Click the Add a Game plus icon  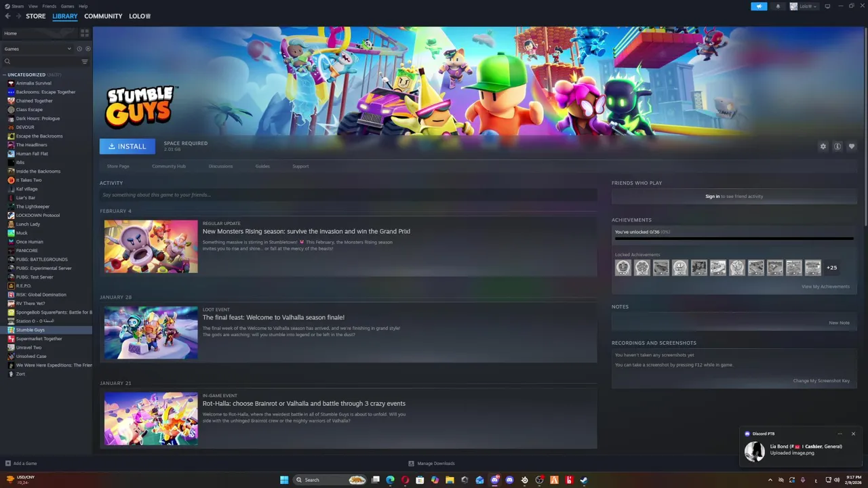(x=8, y=464)
